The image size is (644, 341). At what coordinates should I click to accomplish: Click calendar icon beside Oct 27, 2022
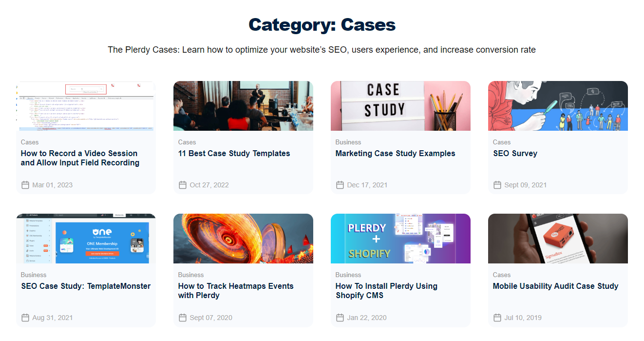(183, 185)
